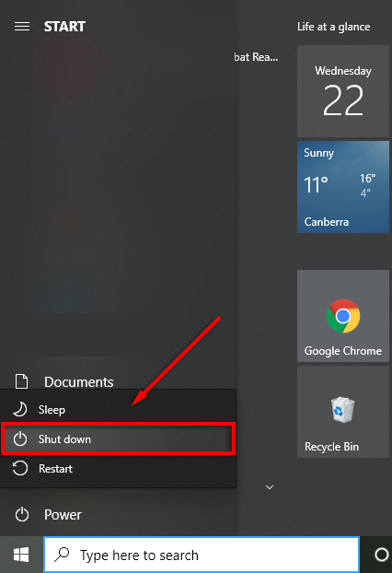Click the Shut down power icon
Viewport: 392px width, 573px height.
pyautogui.click(x=20, y=439)
